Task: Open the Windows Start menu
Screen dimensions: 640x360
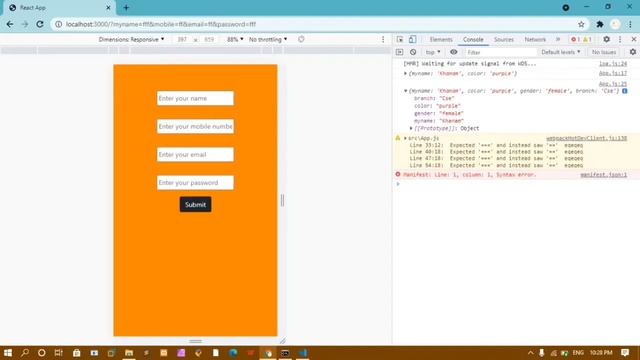Action: pos(8,353)
